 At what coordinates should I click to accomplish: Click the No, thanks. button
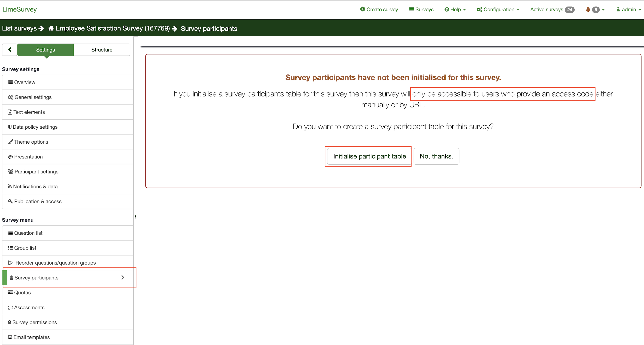pos(436,156)
